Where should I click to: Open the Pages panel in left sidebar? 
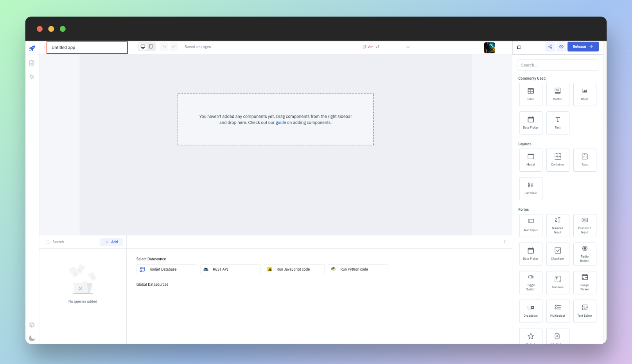(32, 63)
